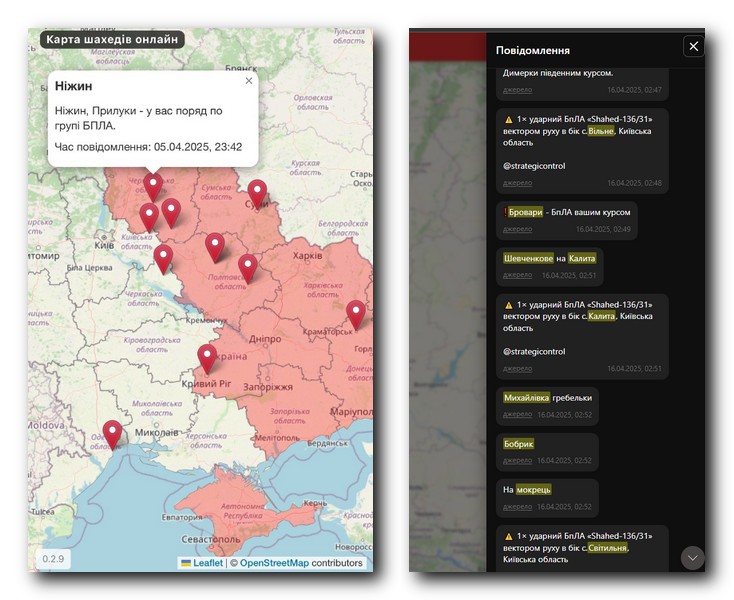Click the timestamp 05.04.2025, 23:42 in popup
734x600 pixels.
pyautogui.click(x=198, y=147)
